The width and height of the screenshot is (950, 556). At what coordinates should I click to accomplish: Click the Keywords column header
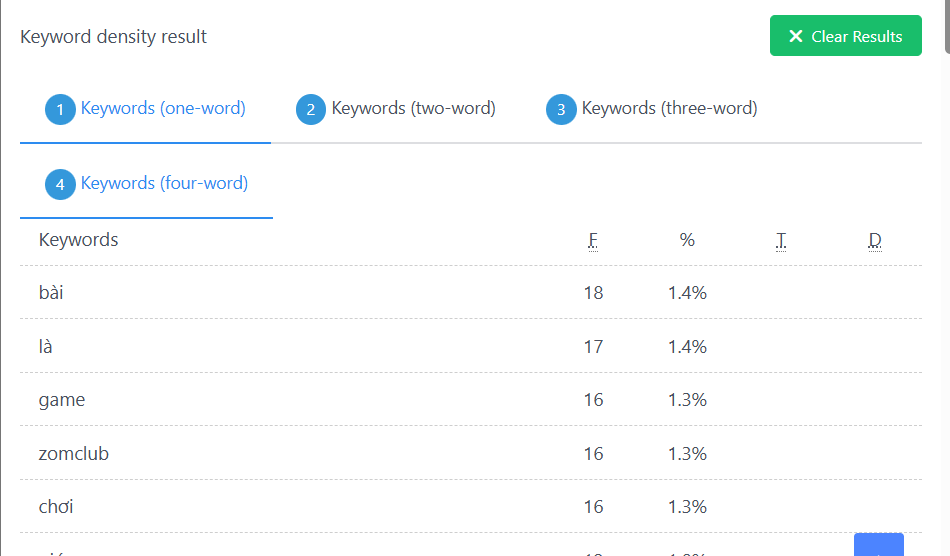point(78,240)
